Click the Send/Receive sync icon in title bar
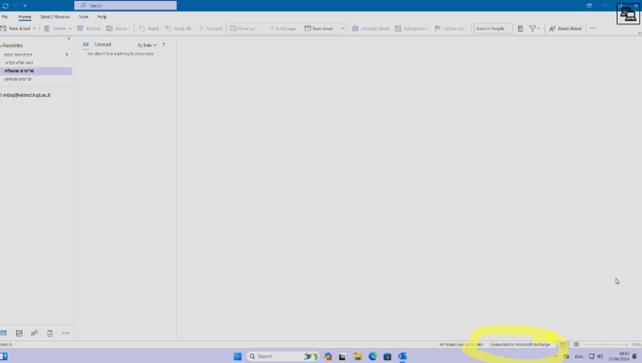 click(5, 6)
